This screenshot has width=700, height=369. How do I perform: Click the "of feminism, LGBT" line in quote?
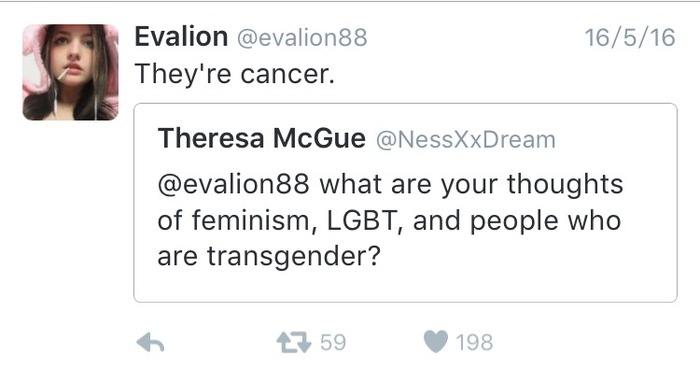(277, 221)
